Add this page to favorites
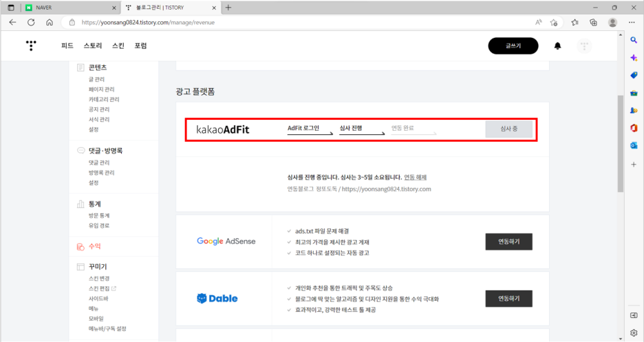Image resolution: width=644 pixels, height=342 pixels. (554, 23)
